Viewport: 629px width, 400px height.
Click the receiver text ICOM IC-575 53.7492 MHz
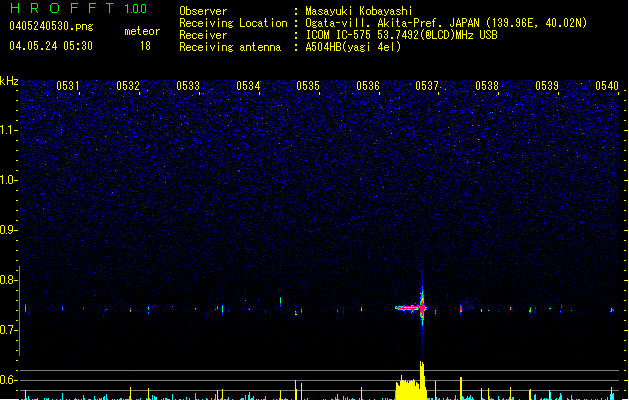401,35
